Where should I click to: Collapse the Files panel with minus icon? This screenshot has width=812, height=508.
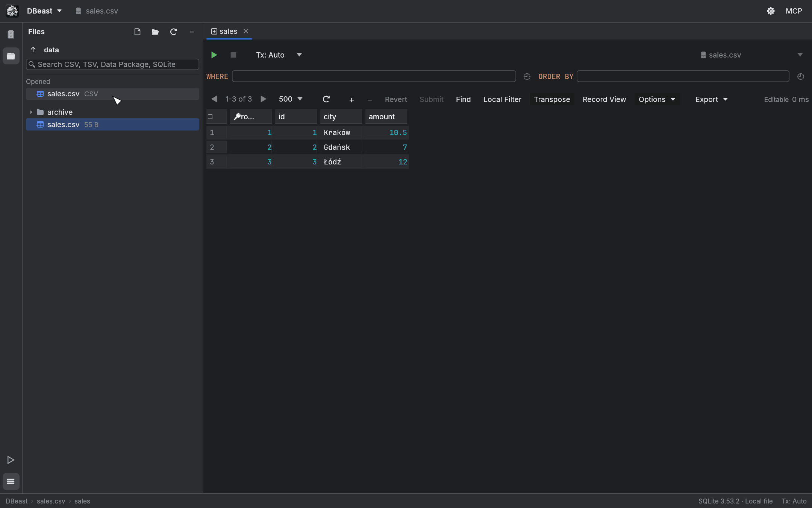[192, 32]
